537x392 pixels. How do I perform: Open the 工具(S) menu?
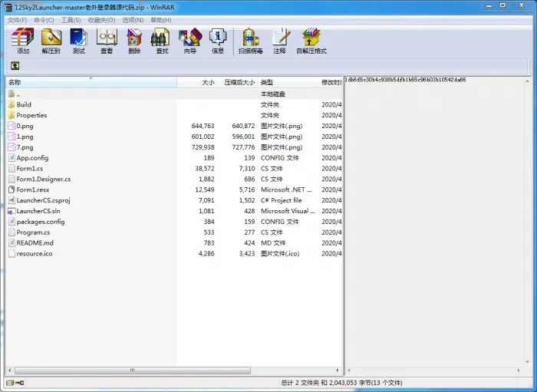71,20
